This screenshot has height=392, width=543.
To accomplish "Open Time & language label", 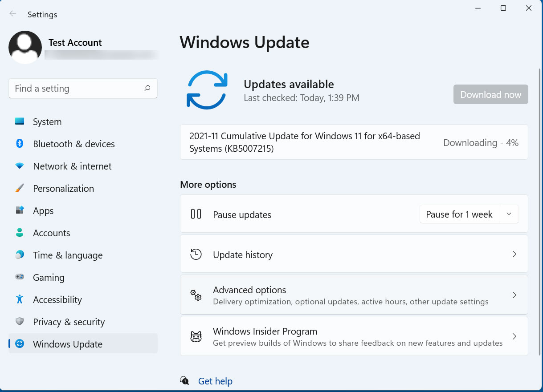I will [68, 255].
